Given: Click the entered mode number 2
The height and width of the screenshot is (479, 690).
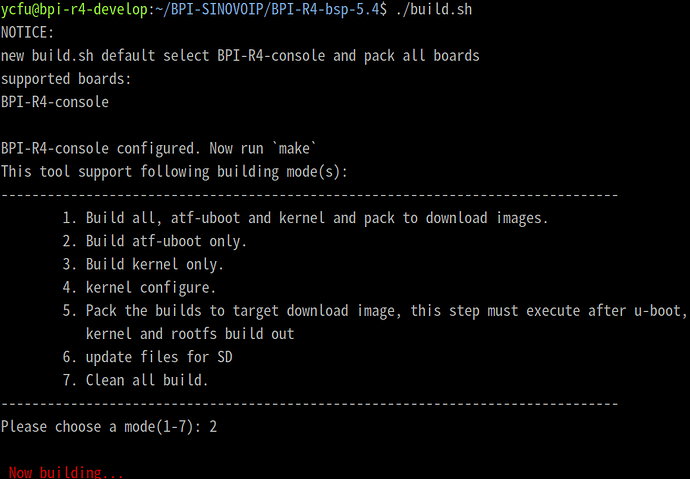Looking at the screenshot, I should (x=213, y=427).
